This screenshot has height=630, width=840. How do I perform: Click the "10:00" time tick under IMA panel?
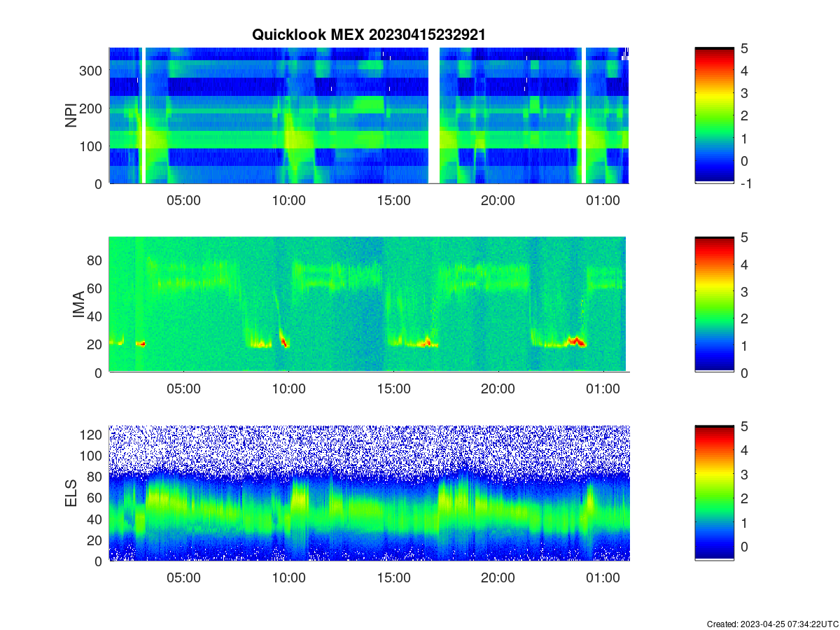(288, 389)
